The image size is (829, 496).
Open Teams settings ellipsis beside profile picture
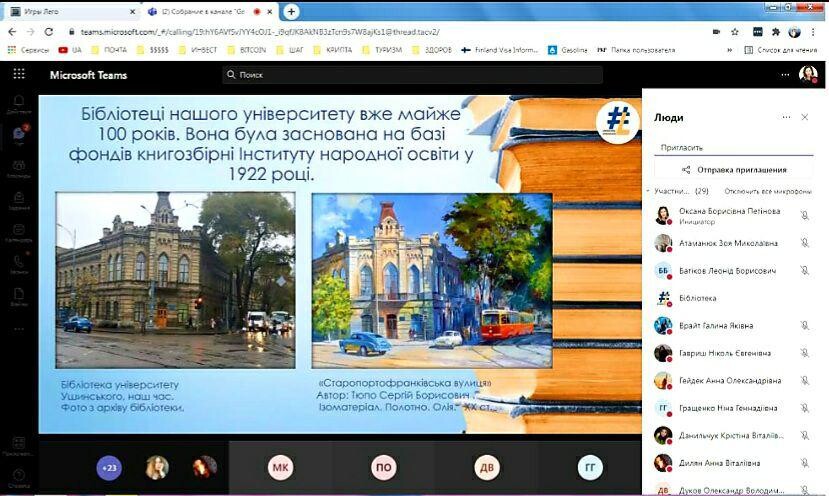(785, 75)
